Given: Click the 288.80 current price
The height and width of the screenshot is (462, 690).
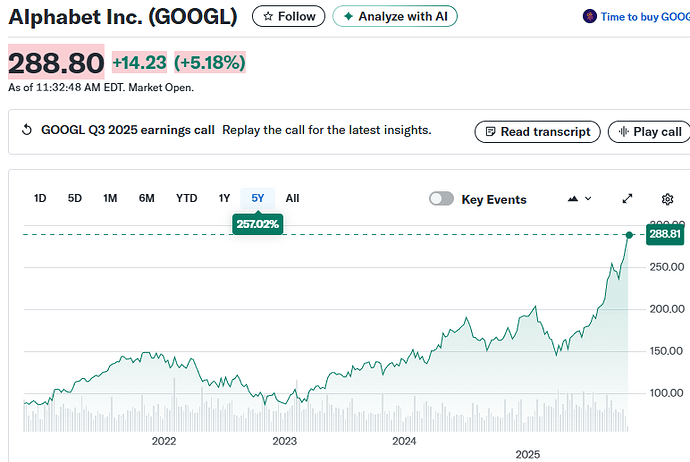Looking at the screenshot, I should [56, 63].
